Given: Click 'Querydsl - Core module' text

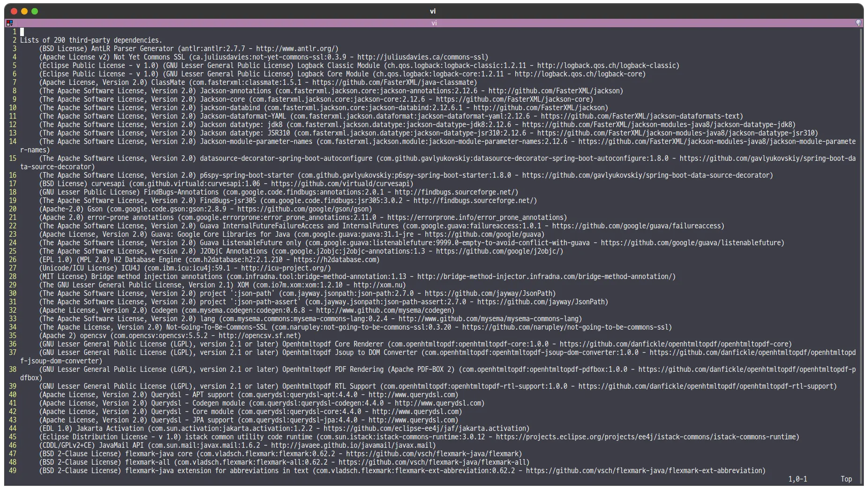Looking at the screenshot, I should pyautogui.click(x=193, y=412).
